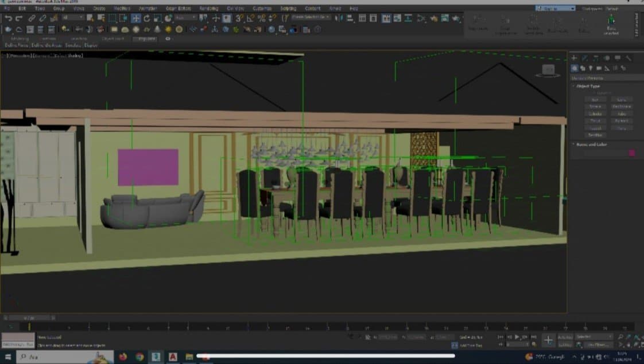Open the Mirror tool

tap(339, 18)
